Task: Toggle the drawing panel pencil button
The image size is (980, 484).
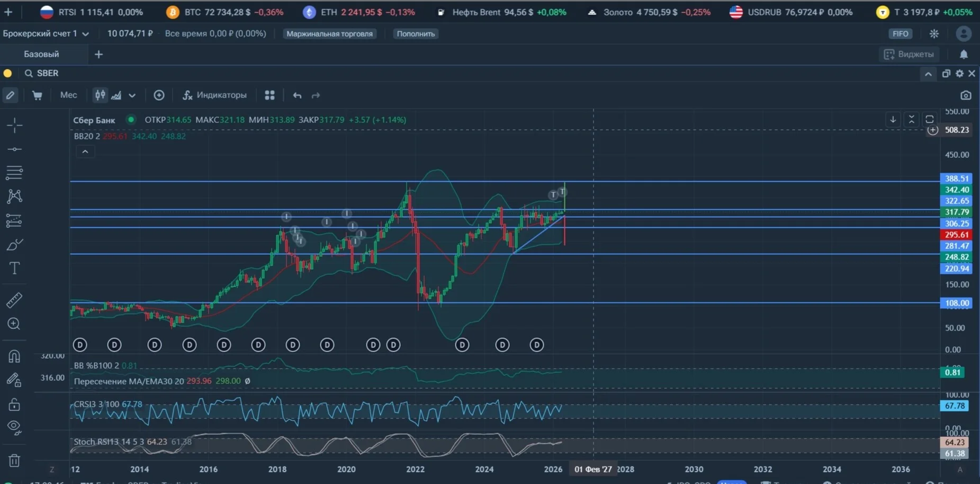Action: (10, 95)
